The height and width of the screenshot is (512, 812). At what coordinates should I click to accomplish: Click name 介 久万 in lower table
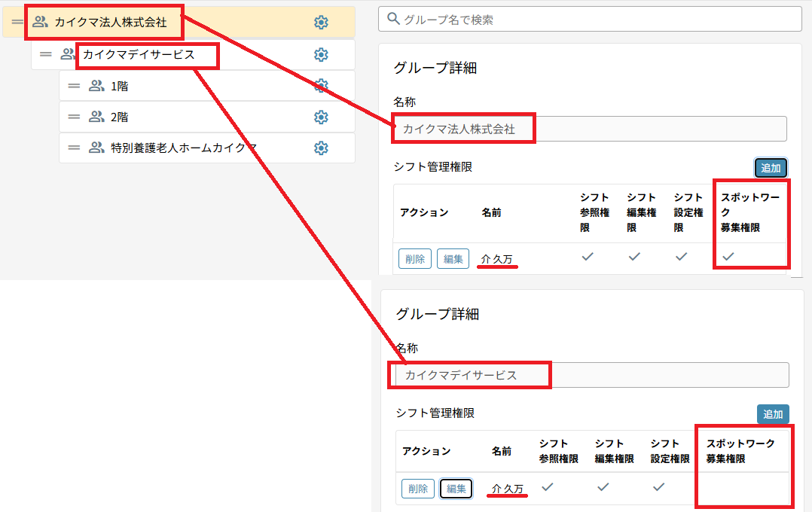pos(508,489)
